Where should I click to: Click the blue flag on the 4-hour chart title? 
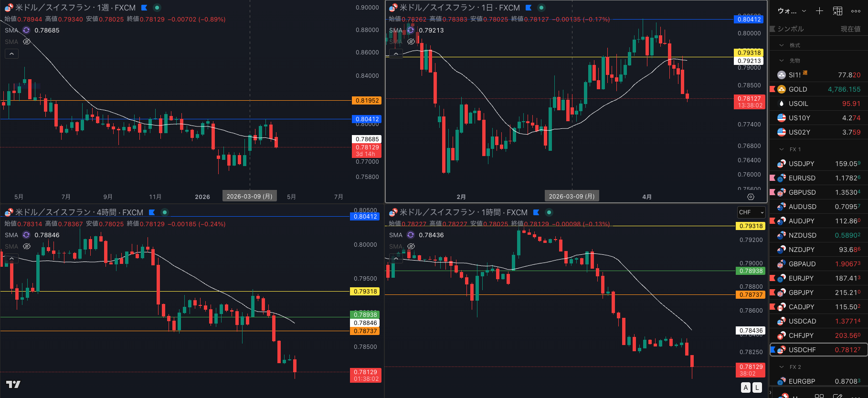[x=152, y=212]
